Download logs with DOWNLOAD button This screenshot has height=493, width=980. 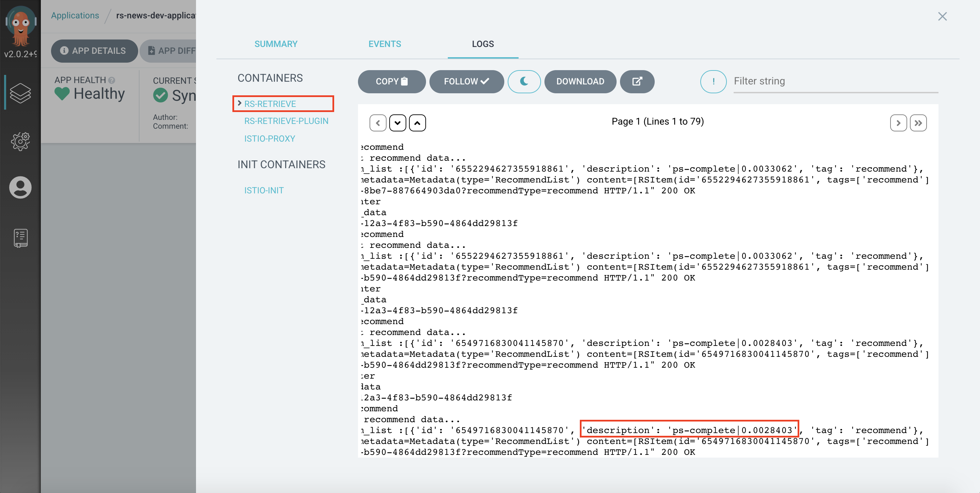tap(580, 81)
